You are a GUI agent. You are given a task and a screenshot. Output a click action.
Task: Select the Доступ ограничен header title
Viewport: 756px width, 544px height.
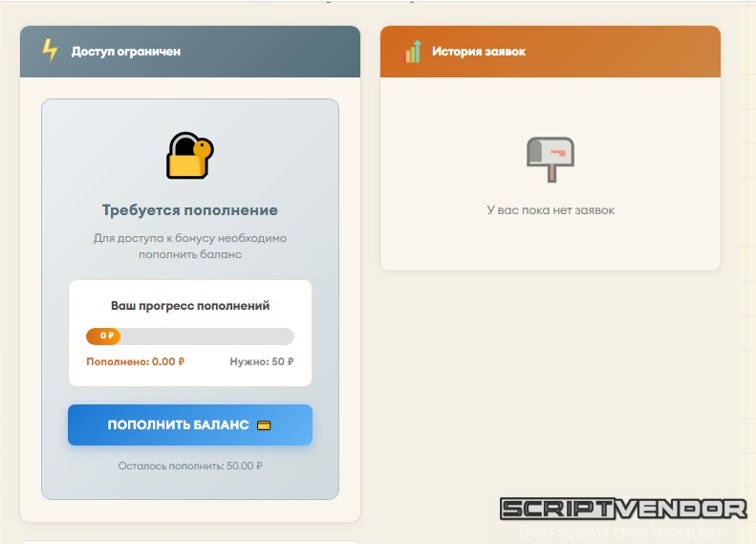[x=125, y=52]
